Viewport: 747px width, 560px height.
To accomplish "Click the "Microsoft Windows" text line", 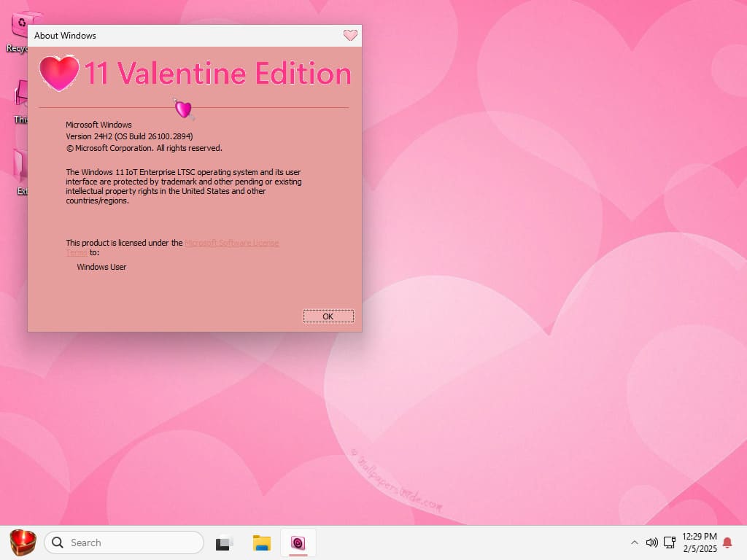I will 98,125.
